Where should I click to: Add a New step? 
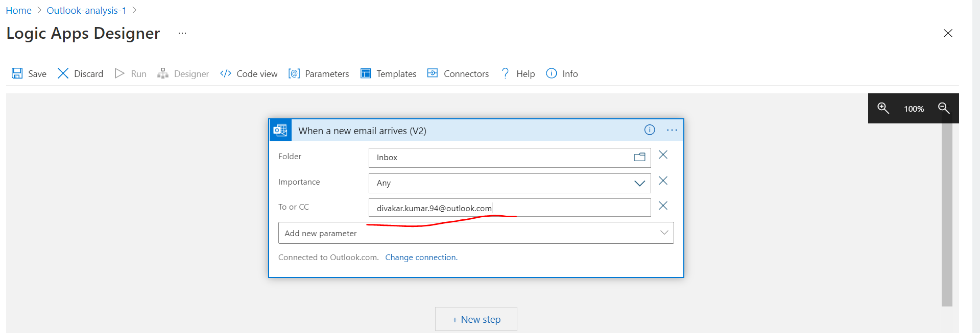click(476, 319)
